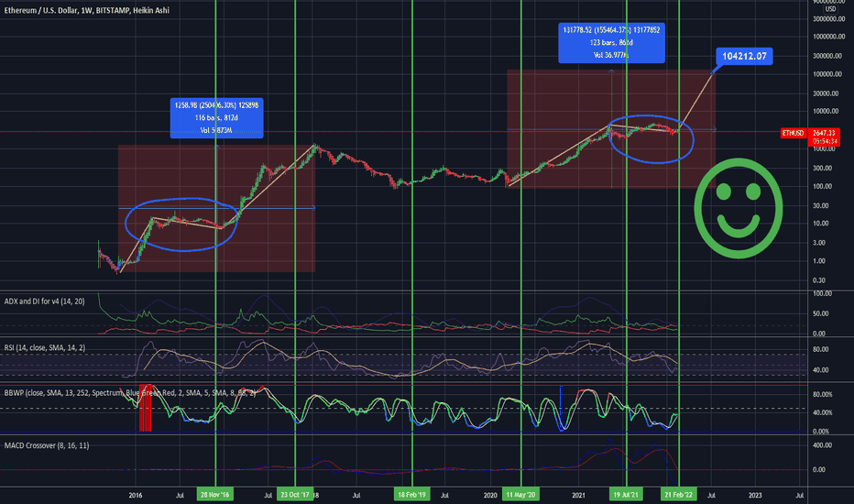
Task: Click the 0.00% value on BBWP scale
Action: tap(823, 432)
